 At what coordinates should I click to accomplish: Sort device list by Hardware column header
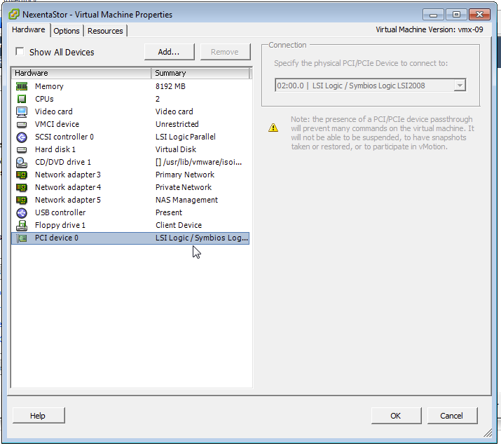click(x=81, y=73)
